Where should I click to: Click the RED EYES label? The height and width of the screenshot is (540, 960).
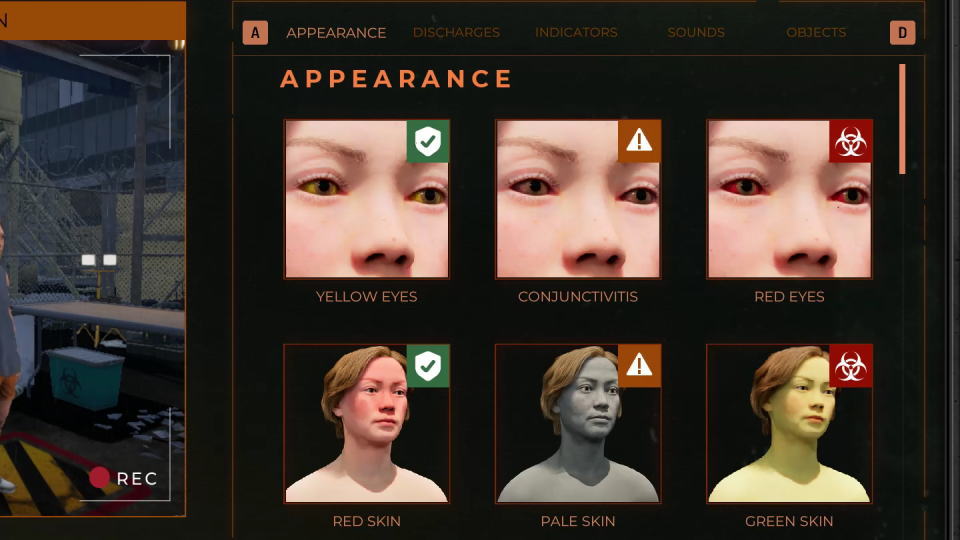pos(789,297)
